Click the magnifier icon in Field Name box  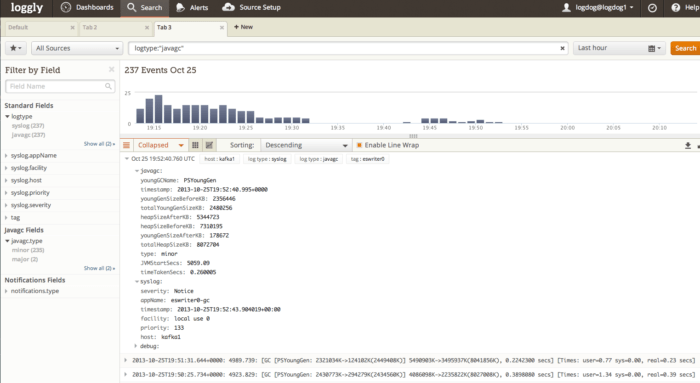click(x=108, y=86)
